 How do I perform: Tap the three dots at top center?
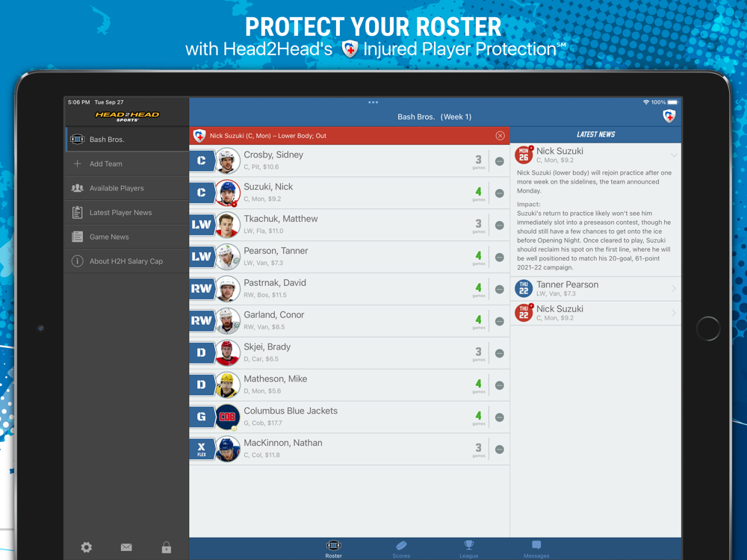[x=373, y=102]
